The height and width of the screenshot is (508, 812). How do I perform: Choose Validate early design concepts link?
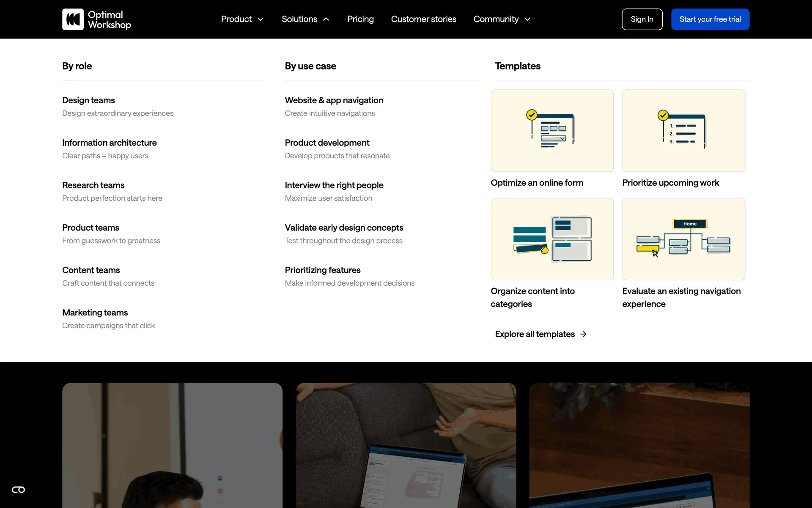[344, 228]
